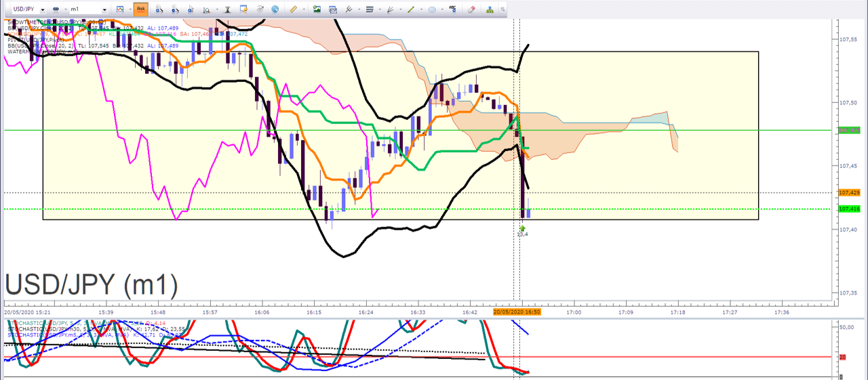Expand the magnifier tool dropdown arrow
The height and width of the screenshot is (380, 868).
coord(217,9)
